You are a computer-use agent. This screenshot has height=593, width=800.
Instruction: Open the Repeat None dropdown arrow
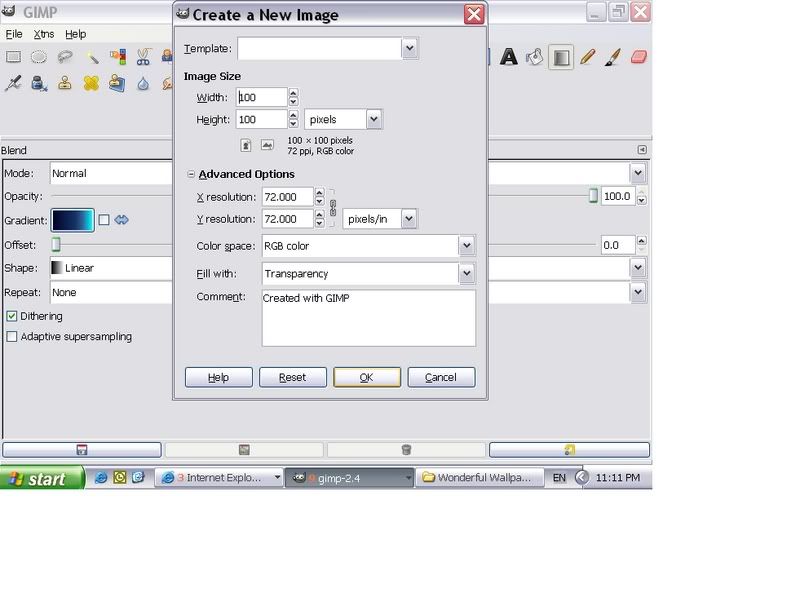[638, 292]
